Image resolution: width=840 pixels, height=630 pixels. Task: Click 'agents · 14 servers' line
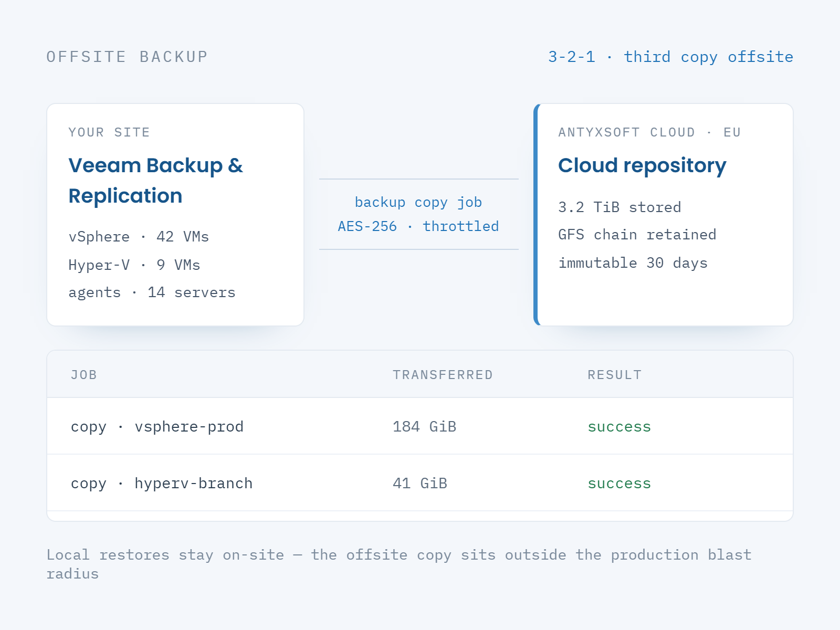click(152, 292)
